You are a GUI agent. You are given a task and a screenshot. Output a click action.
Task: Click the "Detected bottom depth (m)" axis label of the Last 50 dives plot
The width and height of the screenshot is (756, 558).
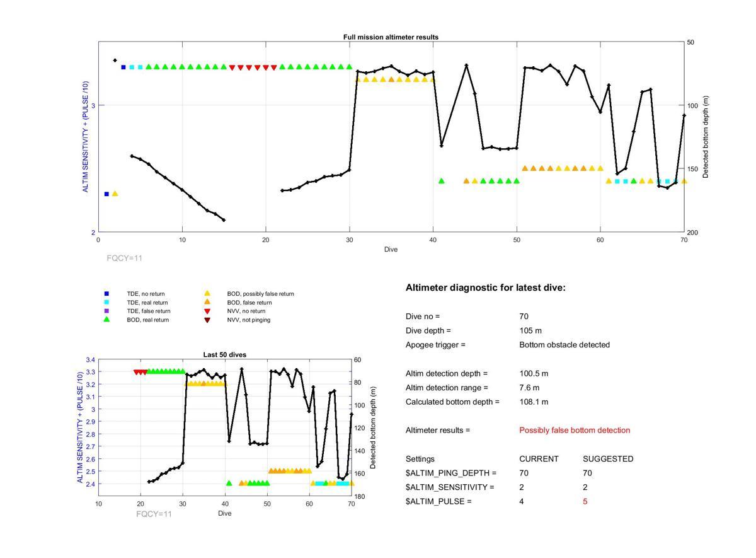click(373, 427)
